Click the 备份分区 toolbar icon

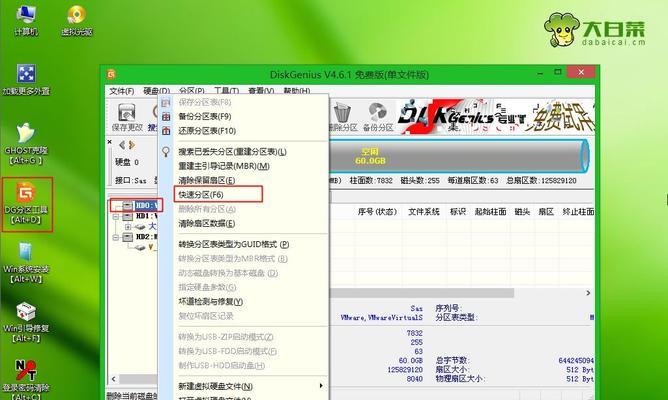[377, 117]
